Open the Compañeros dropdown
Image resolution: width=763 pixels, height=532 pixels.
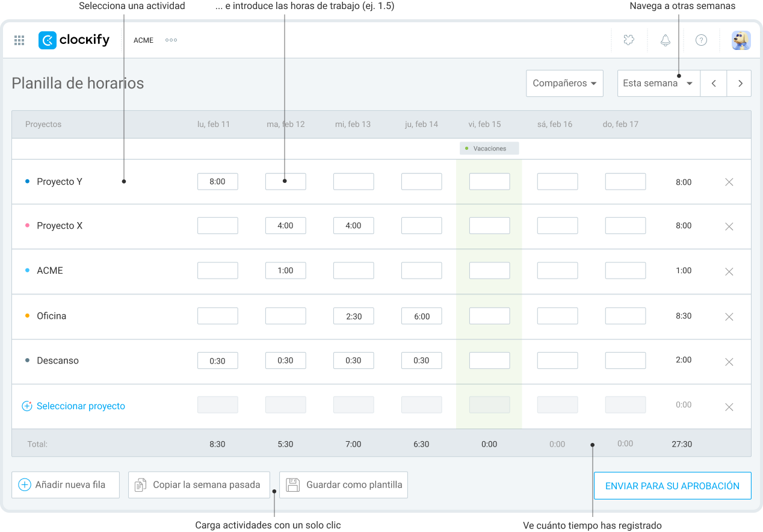564,84
